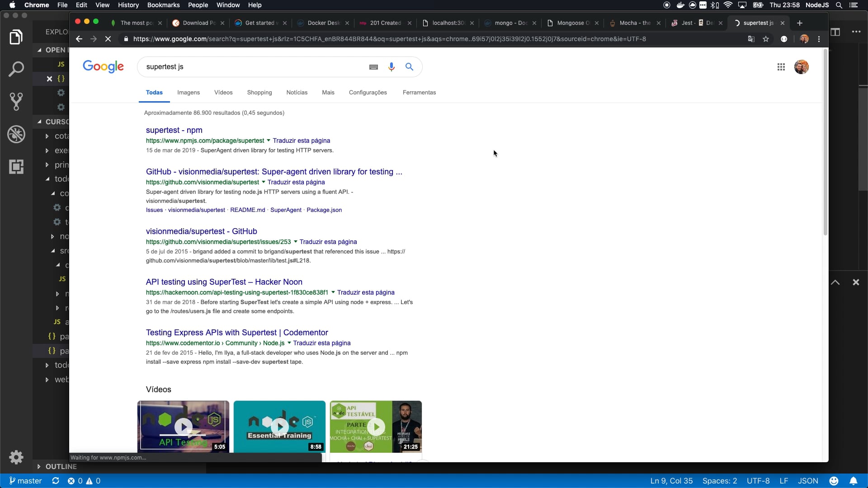The width and height of the screenshot is (868, 488).
Task: Open Chrome History menu
Action: click(128, 5)
